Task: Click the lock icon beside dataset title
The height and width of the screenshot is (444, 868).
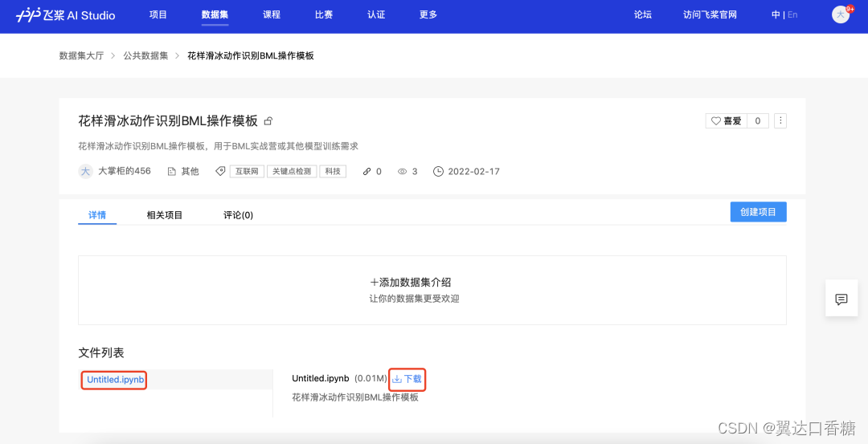Action: click(268, 120)
